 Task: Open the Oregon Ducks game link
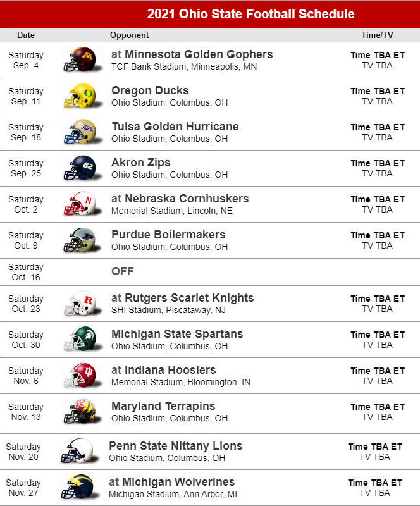[150, 90]
